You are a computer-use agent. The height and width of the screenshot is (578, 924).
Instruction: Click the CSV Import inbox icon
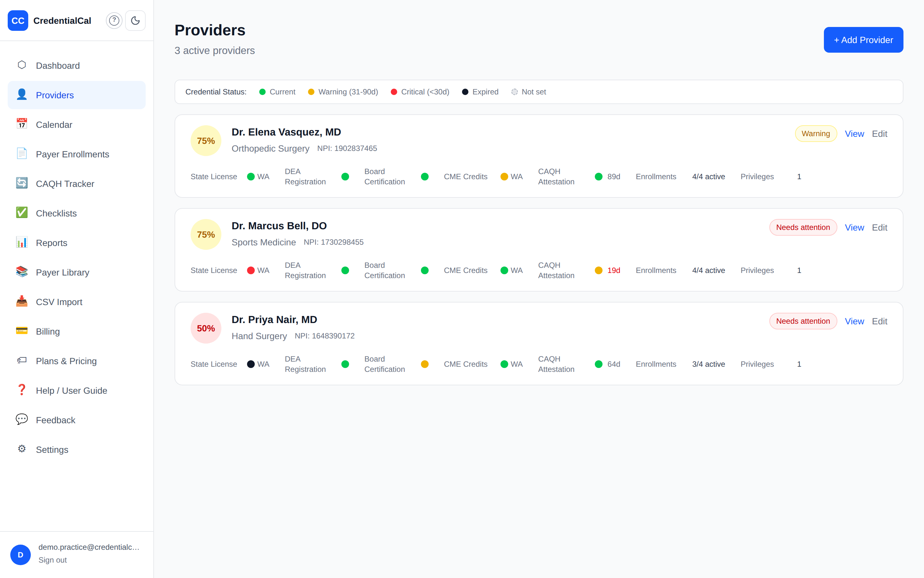pyautogui.click(x=22, y=301)
